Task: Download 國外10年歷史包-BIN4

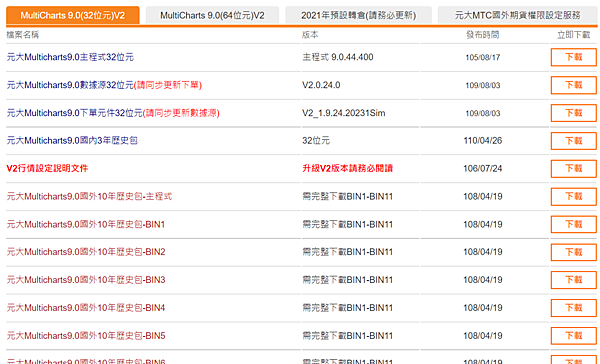Action: coord(574,308)
